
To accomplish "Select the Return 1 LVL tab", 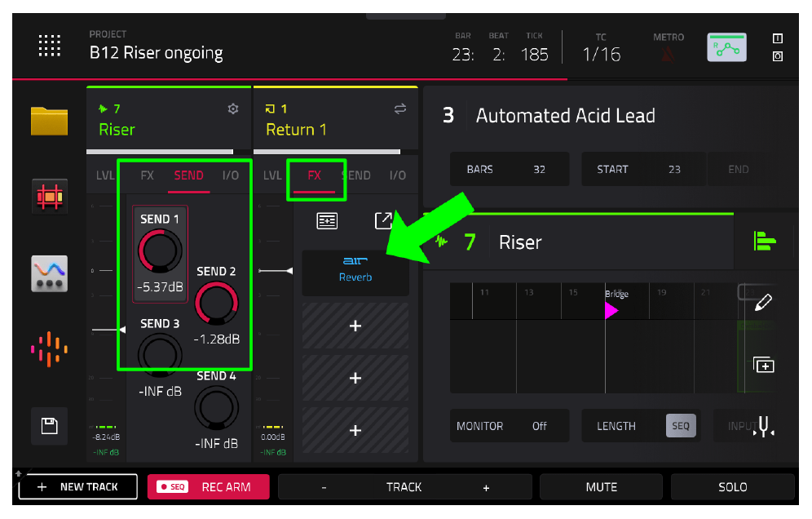I will (x=272, y=175).
